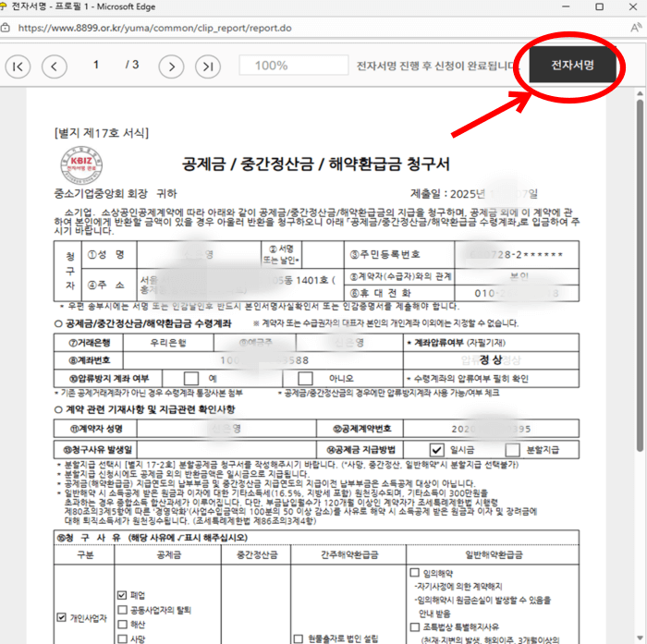Image resolution: width=647 pixels, height=644 pixels.
Task: Click the 100% zoom field
Action: 293,66
